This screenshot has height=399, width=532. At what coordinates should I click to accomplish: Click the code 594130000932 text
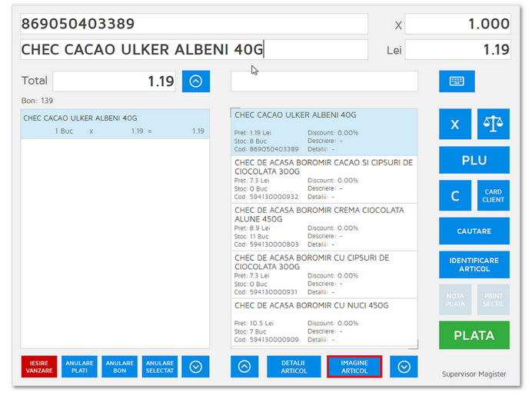click(274, 197)
